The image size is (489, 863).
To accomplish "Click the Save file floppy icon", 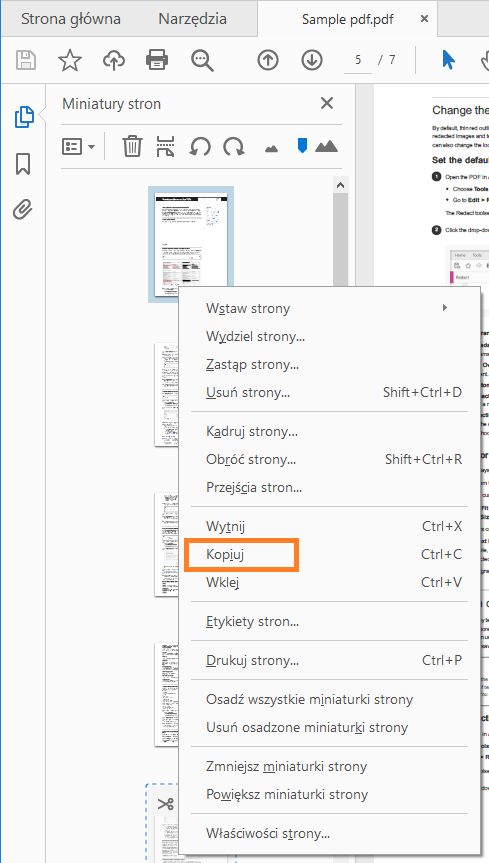I will coord(26,60).
